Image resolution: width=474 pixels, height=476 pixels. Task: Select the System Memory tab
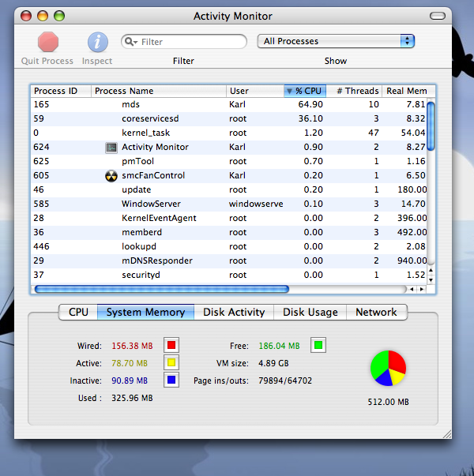145,312
